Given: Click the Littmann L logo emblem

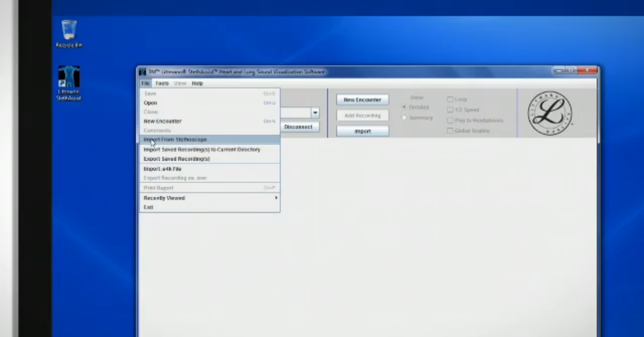Looking at the screenshot, I should point(550,113).
